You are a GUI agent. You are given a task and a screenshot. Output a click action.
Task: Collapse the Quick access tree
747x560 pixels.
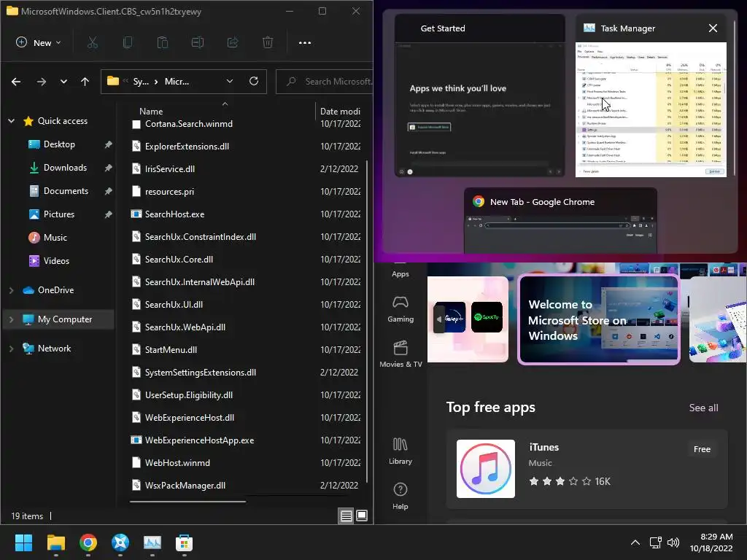click(12, 121)
